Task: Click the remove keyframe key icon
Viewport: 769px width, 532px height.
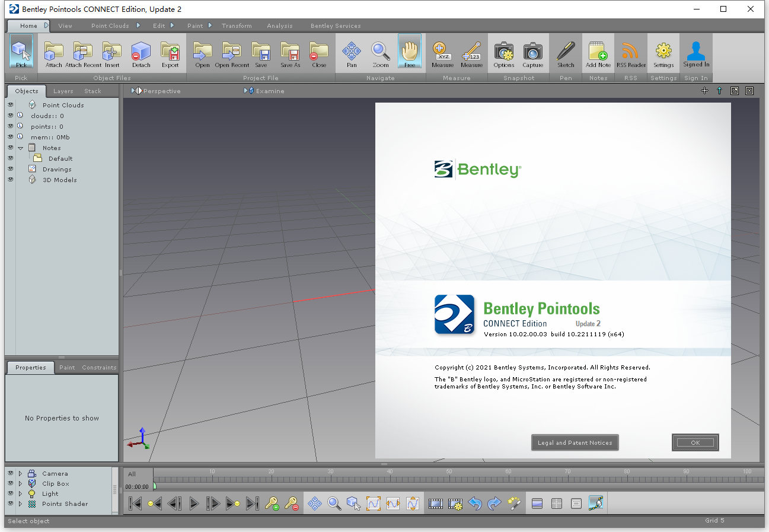Action: 291,504
